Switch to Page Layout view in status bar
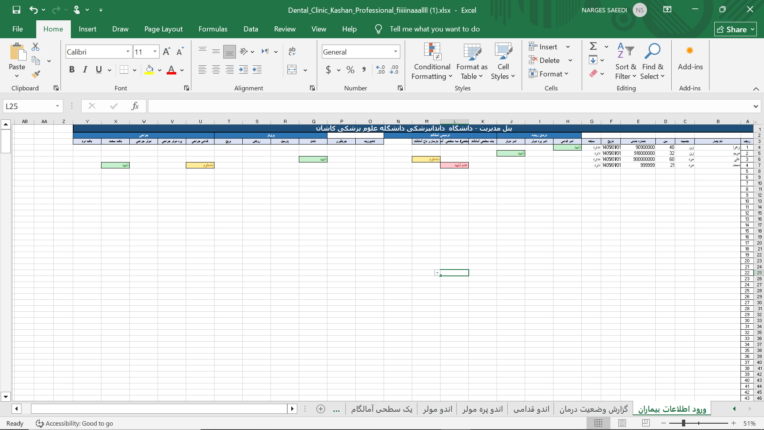The width and height of the screenshot is (764, 430). point(622,423)
